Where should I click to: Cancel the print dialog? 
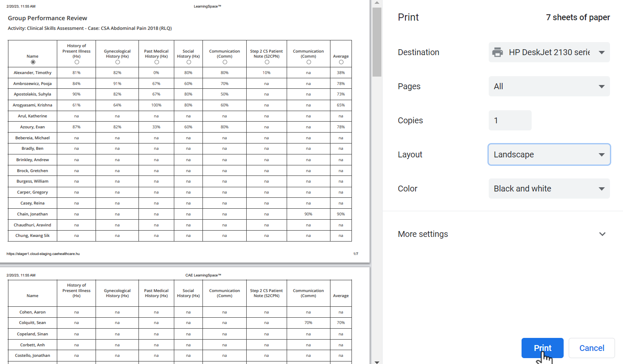click(x=591, y=348)
